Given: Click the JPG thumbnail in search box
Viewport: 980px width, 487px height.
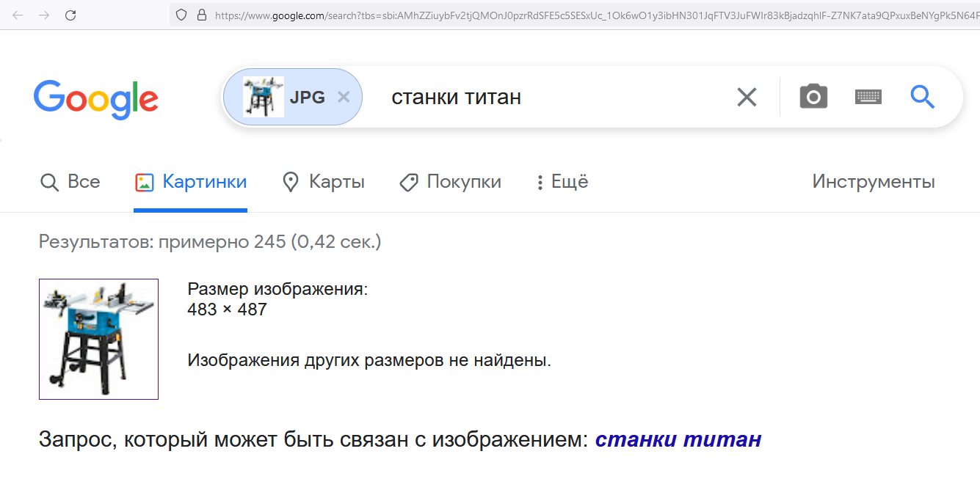Looking at the screenshot, I should point(264,97).
